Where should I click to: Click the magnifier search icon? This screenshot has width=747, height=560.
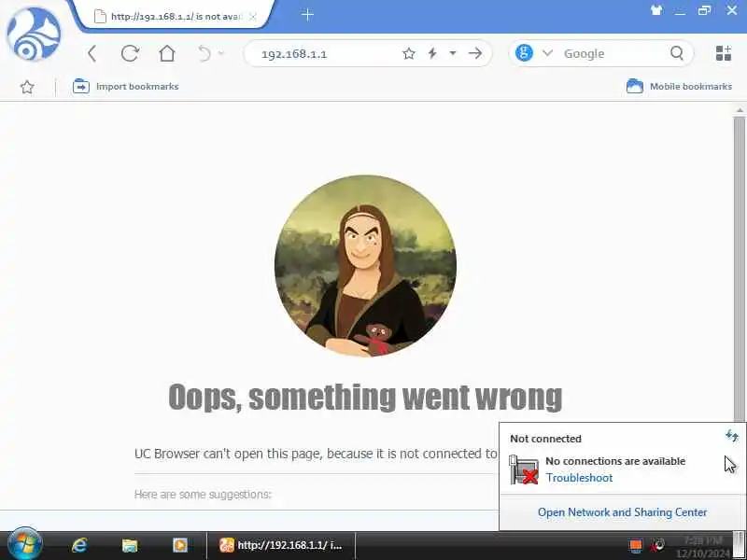click(677, 53)
